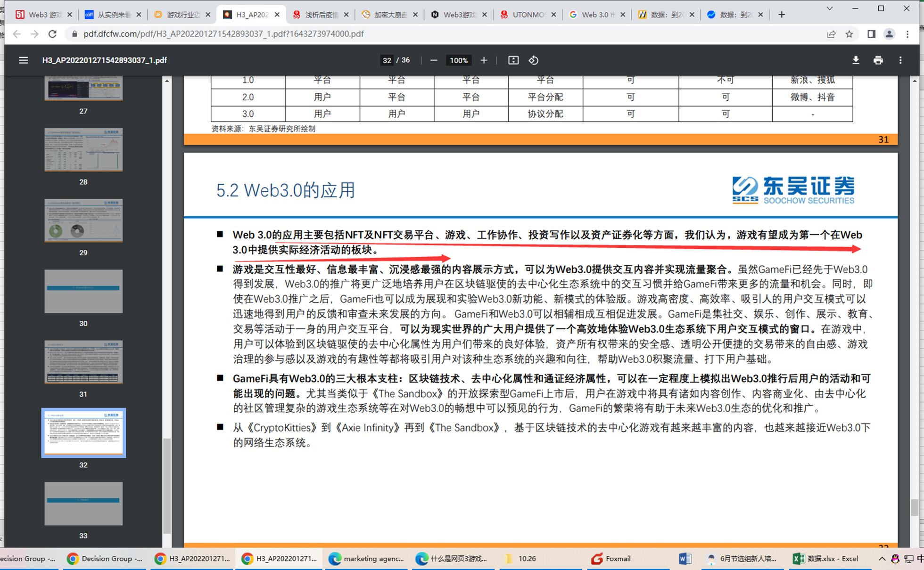Edit the page number field showing 32
The height and width of the screenshot is (570, 924).
(387, 60)
